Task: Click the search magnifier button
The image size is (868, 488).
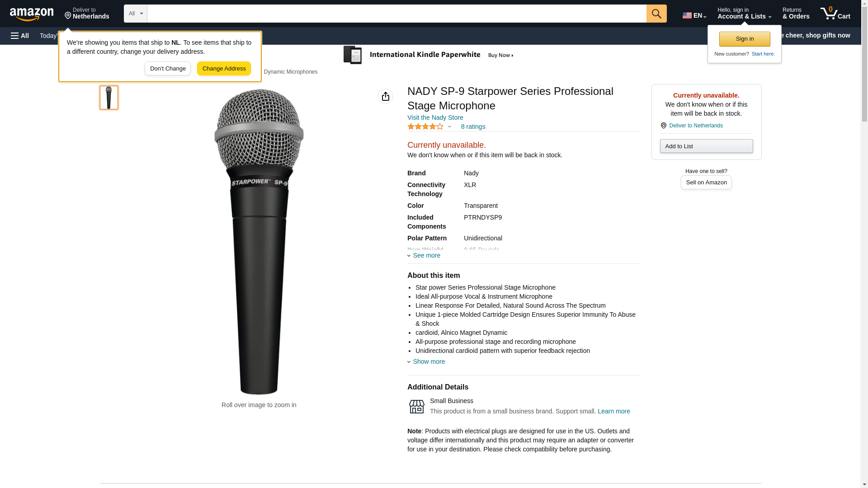Action: pyautogui.click(x=656, y=14)
